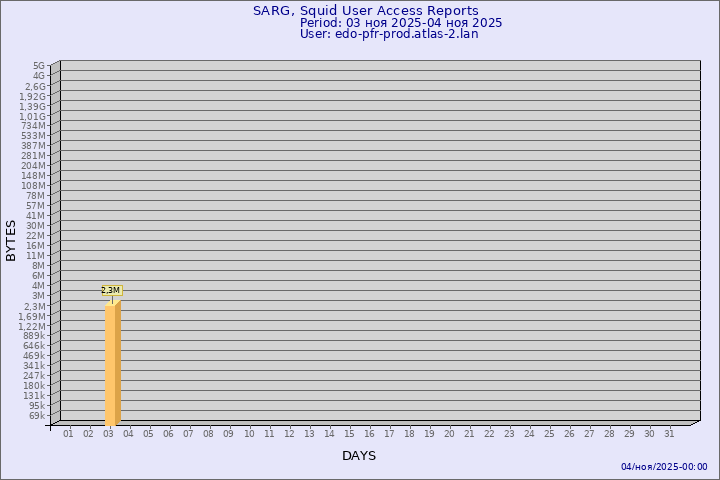Click the 69k tick on the y-axis
This screenshot has height=480, width=720.
click(36, 416)
